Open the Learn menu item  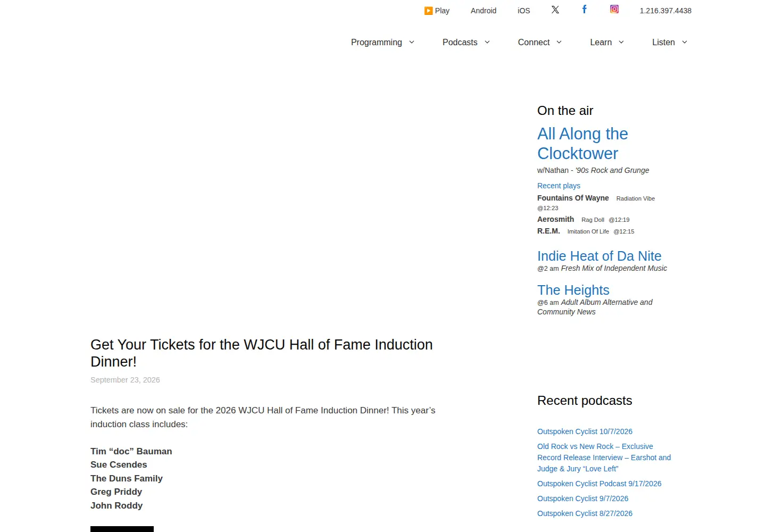[601, 43]
